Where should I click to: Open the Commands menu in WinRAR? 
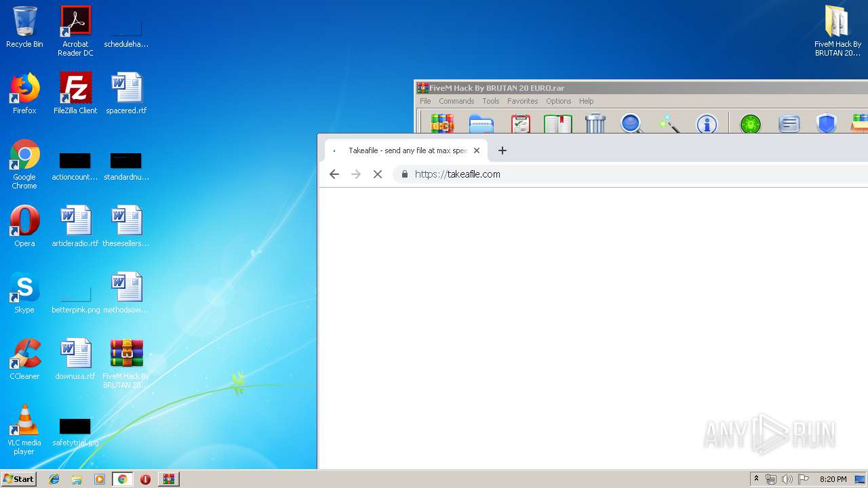(456, 101)
